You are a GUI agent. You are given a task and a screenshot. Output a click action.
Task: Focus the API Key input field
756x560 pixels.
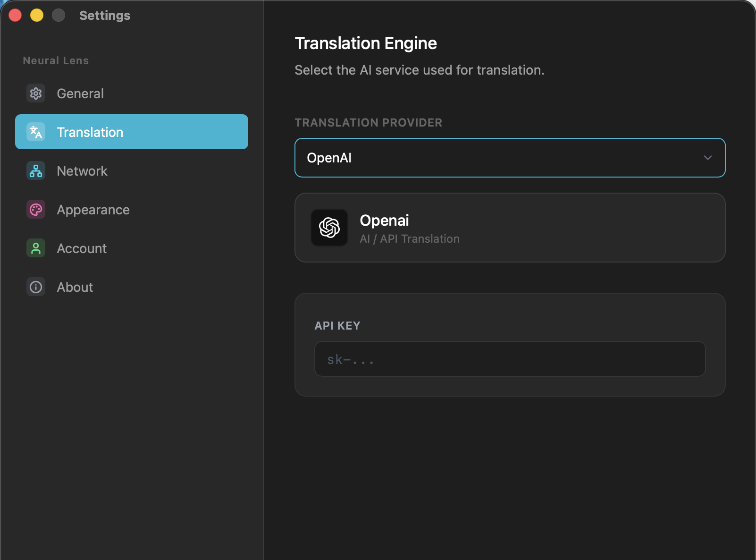coord(510,359)
